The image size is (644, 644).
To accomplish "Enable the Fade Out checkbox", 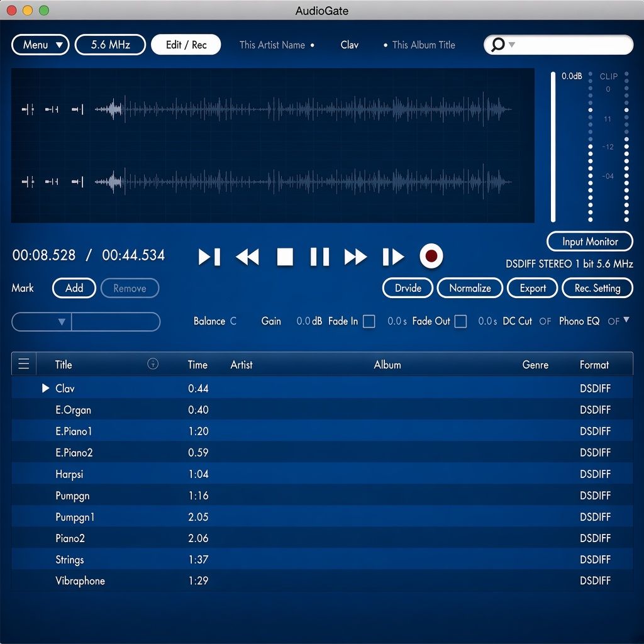I will point(460,321).
